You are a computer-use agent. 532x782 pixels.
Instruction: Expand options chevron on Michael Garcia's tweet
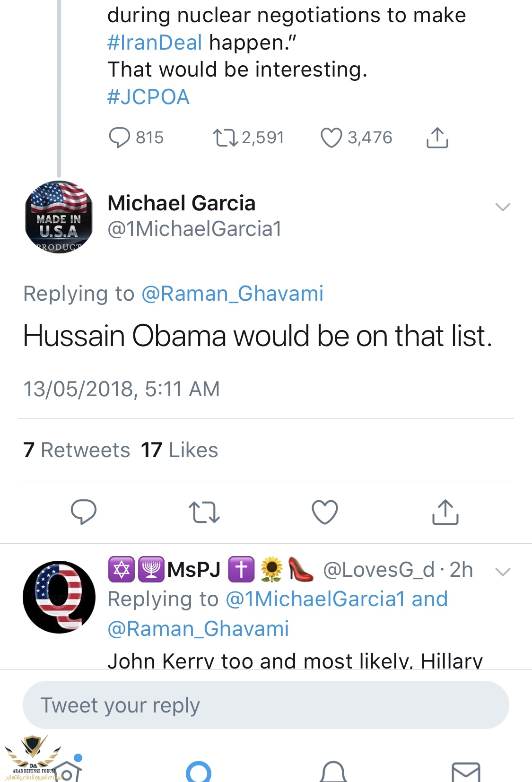(x=502, y=207)
